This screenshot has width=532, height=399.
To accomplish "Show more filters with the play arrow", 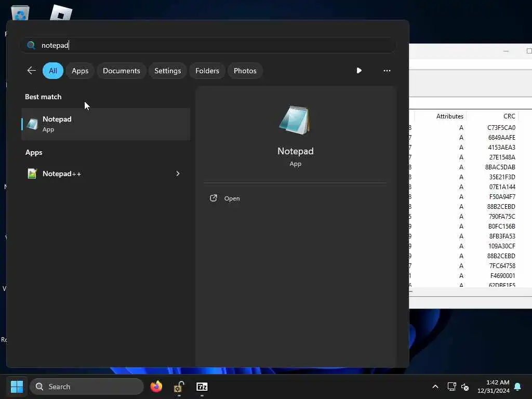I will pos(359,71).
